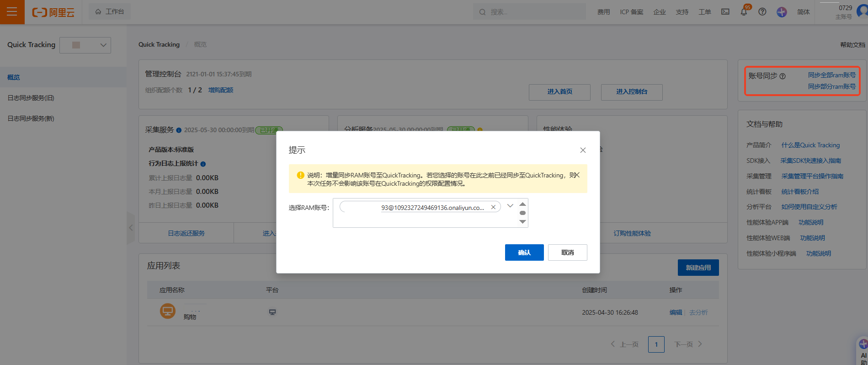Click the search magnifier icon

482,12
